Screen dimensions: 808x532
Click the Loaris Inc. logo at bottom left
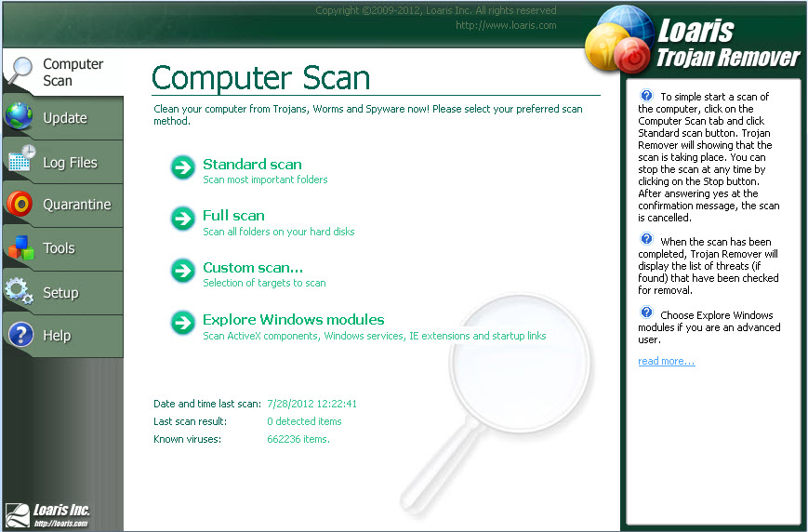click(x=47, y=515)
